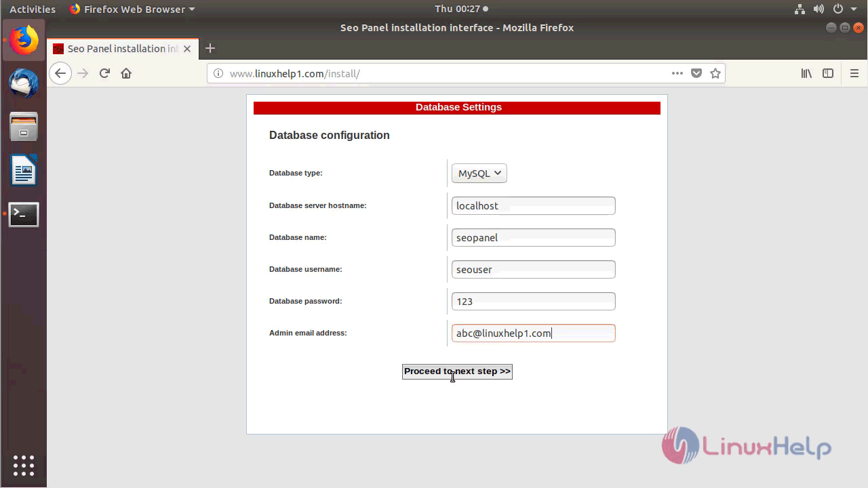
Task: Click the Database configuration heading
Action: coord(330,135)
